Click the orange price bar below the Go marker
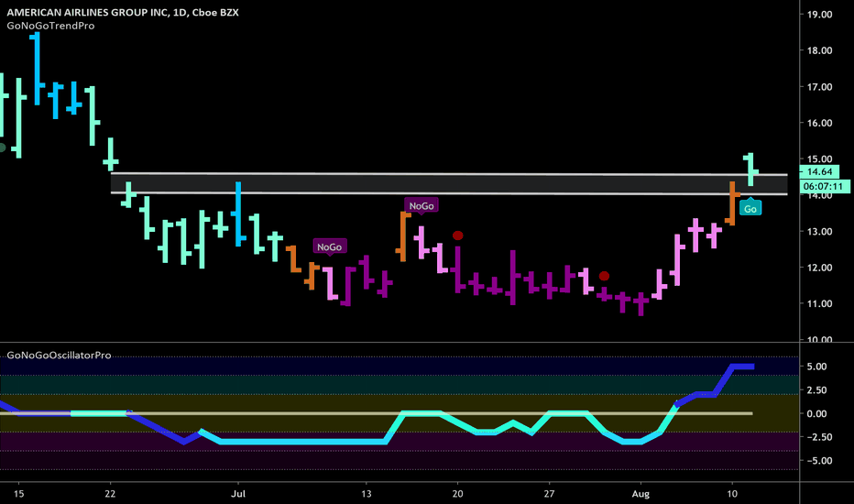Viewport: 854px width, 504px height. [732, 203]
